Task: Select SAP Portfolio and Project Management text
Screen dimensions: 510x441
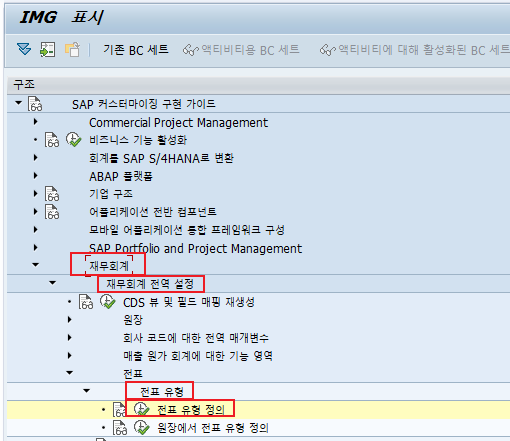Action: pyautogui.click(x=195, y=248)
